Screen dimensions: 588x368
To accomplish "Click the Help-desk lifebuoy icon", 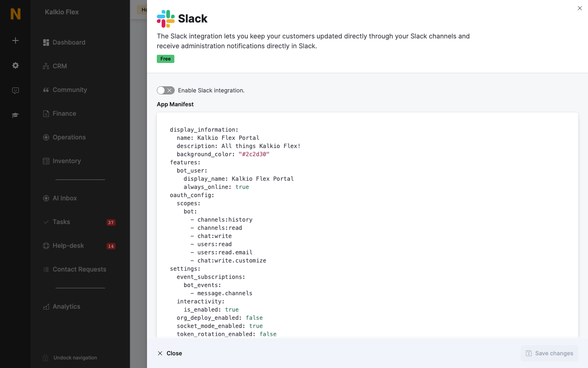I will [x=46, y=246].
